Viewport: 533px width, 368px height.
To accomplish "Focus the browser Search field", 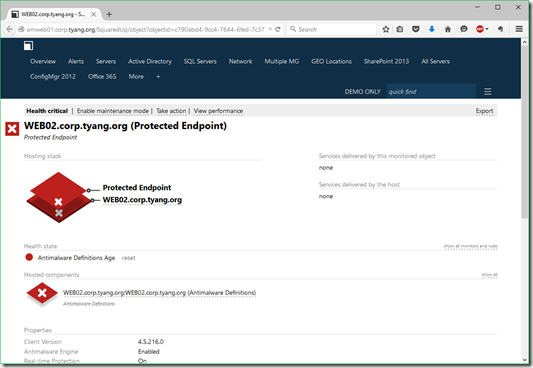I will (332, 29).
